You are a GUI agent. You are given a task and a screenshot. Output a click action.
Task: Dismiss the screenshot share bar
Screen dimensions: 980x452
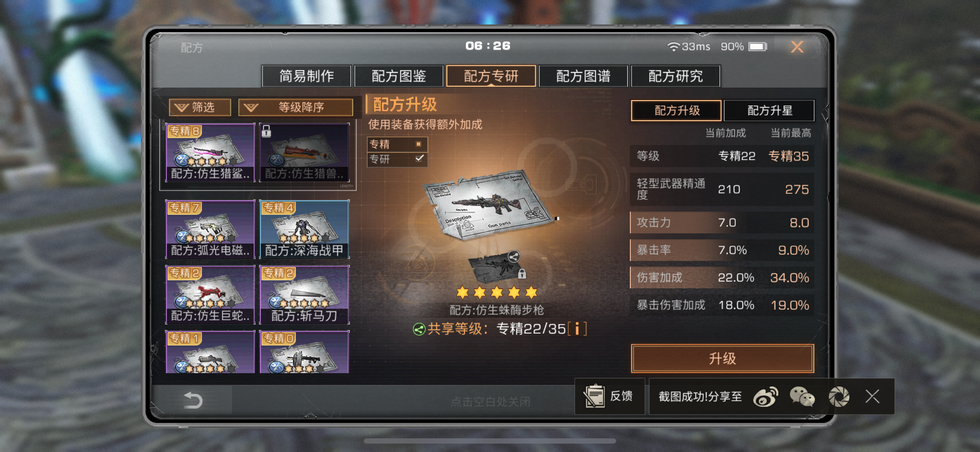tap(872, 396)
